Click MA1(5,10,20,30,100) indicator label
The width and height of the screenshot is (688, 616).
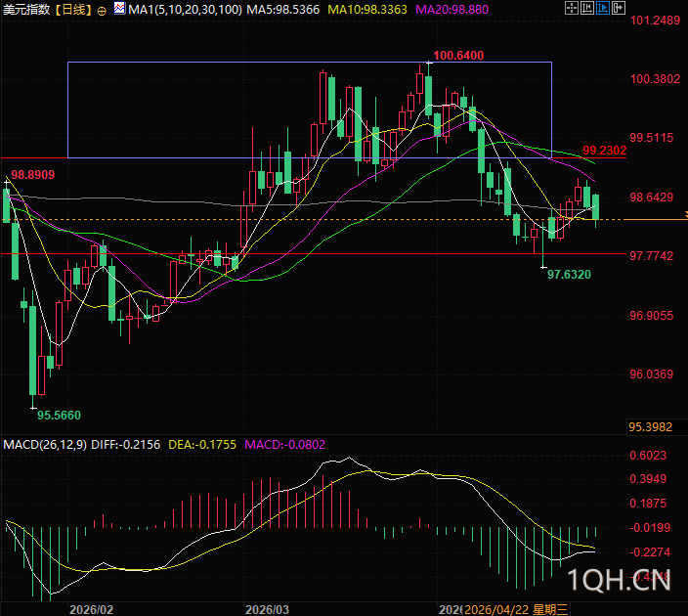(x=185, y=9)
